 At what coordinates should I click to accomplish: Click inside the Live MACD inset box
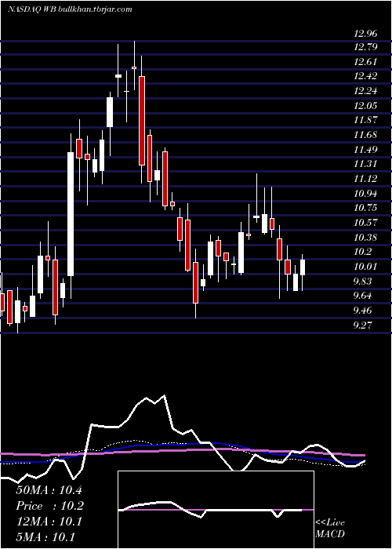(216, 510)
